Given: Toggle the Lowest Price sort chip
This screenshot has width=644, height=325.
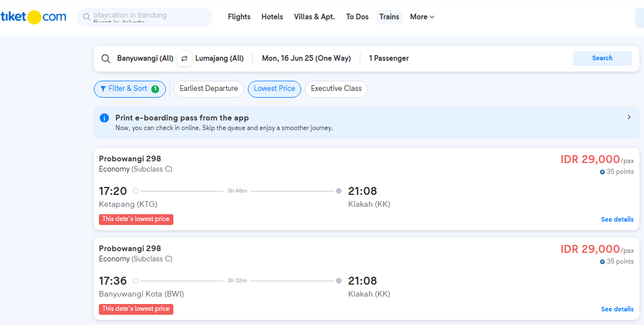Looking at the screenshot, I should pos(275,89).
